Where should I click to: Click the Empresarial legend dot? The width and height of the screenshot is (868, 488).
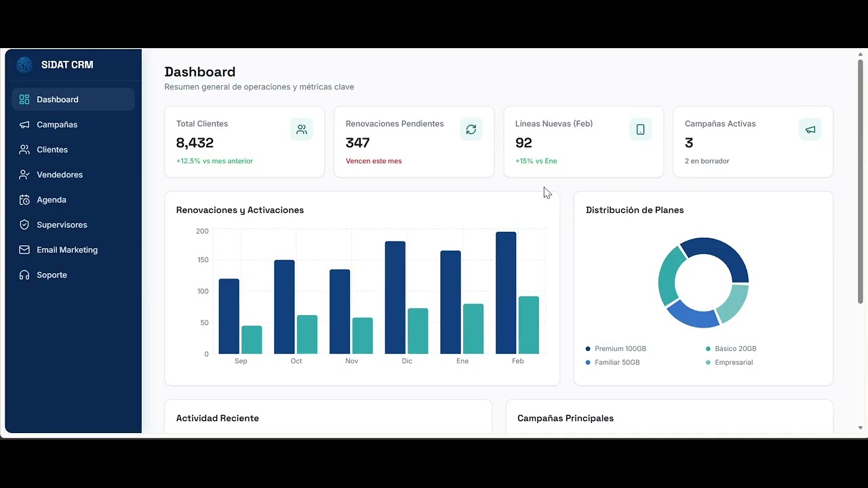coord(708,363)
